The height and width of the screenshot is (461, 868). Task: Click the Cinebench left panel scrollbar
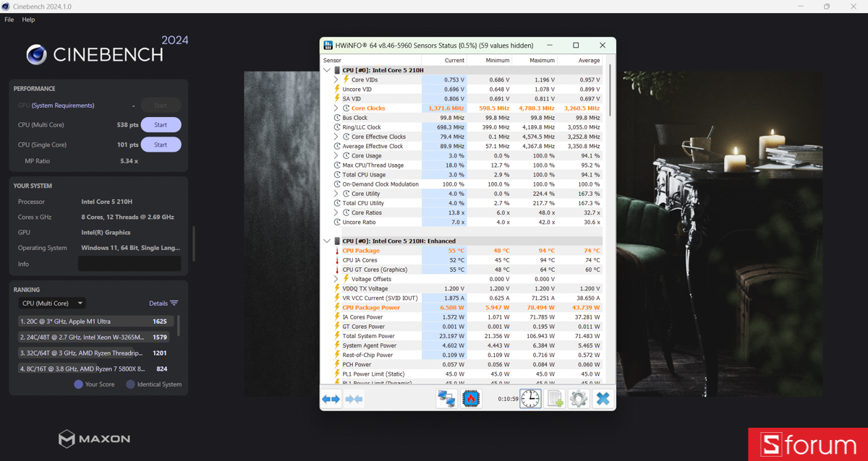[193, 244]
